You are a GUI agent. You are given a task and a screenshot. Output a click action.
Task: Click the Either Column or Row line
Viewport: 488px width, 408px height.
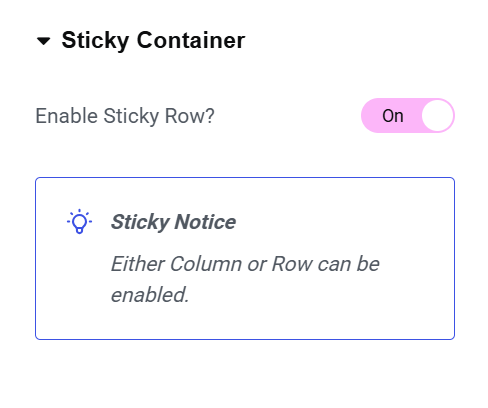tap(245, 264)
